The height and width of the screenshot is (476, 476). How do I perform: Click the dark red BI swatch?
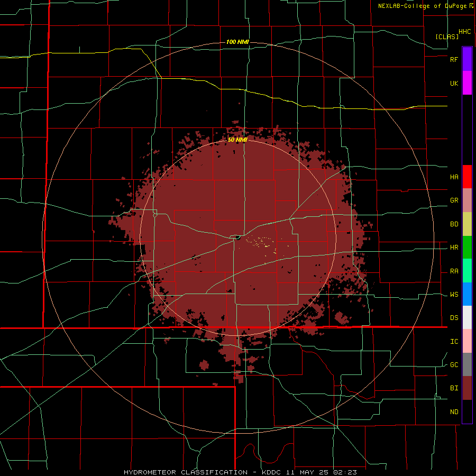tap(467, 388)
